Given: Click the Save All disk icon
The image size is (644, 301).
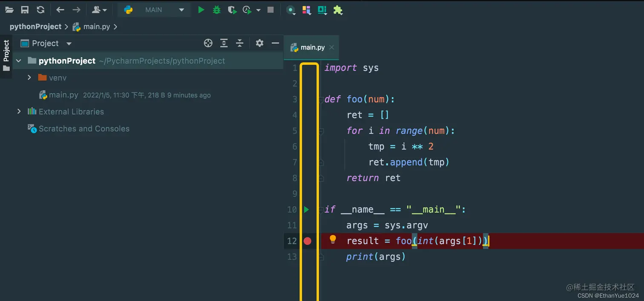Looking at the screenshot, I should (x=25, y=10).
